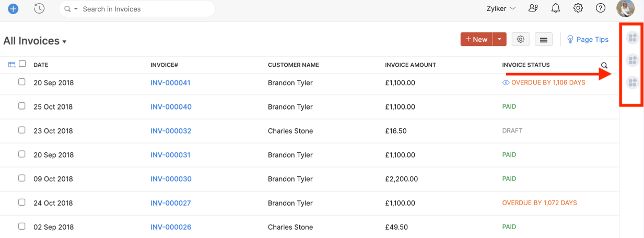Click the help question mark icon
Image resolution: width=644 pixels, height=238 pixels.
click(601, 8)
